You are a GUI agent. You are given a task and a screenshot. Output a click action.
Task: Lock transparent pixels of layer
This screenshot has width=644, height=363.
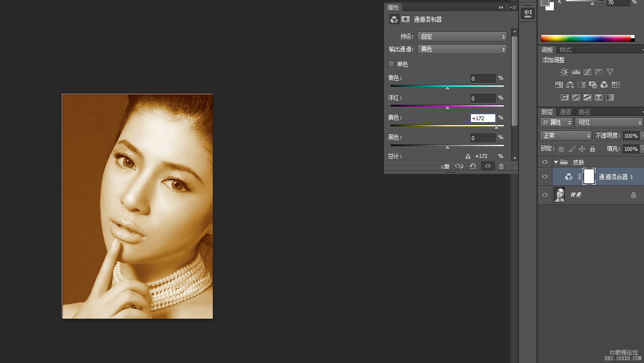561,149
